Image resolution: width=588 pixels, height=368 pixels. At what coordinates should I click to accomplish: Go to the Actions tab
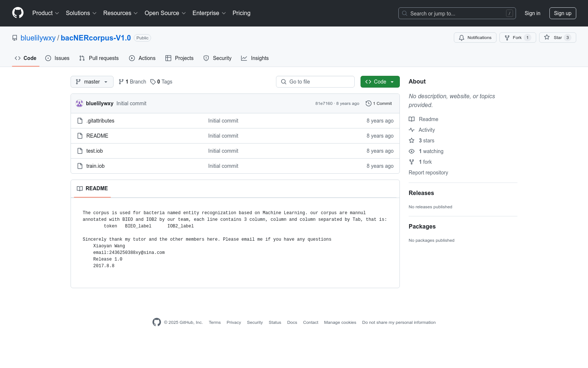click(142, 58)
